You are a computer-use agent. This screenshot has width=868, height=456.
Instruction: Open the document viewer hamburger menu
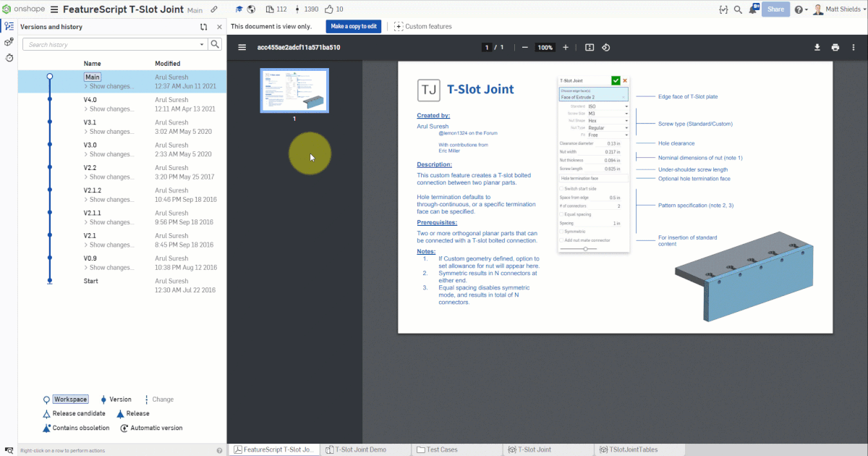(x=242, y=46)
